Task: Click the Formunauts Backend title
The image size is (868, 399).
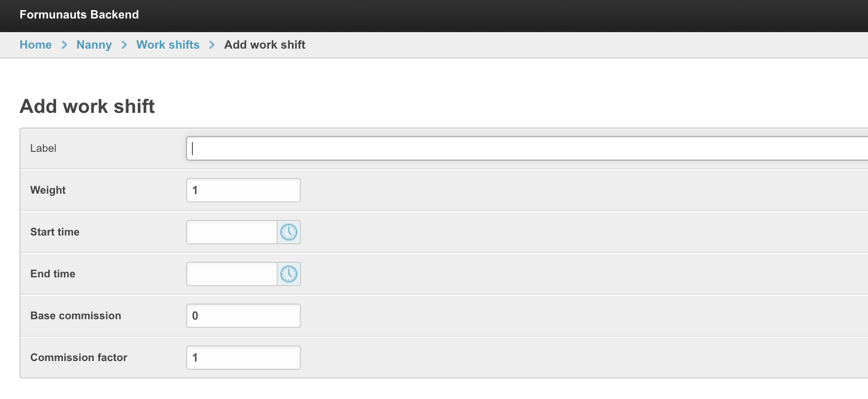Action: pos(79,15)
